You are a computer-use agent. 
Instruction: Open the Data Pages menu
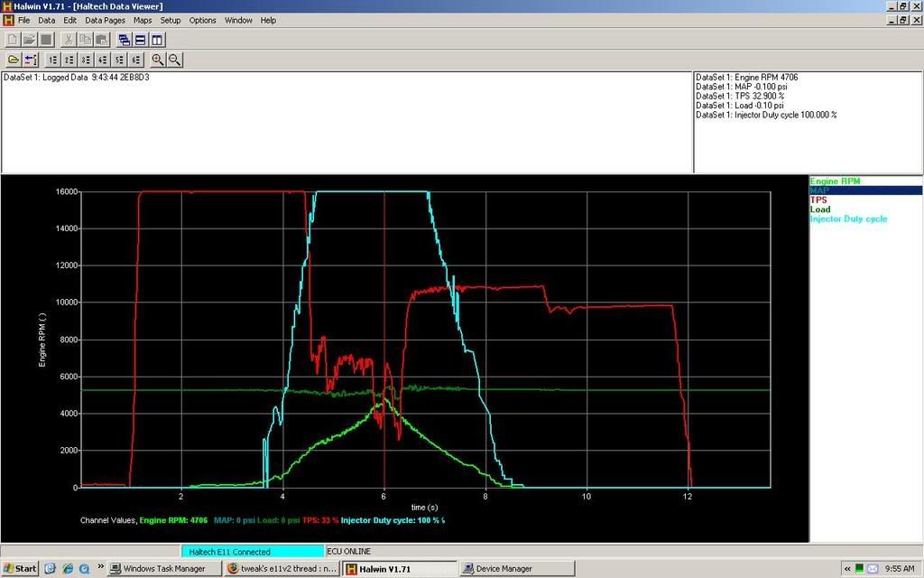point(105,20)
